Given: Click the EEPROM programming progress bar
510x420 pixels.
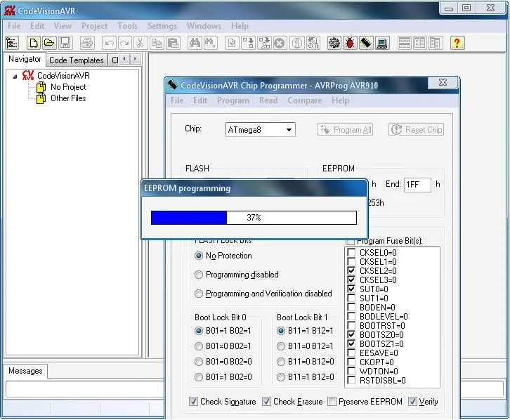Looking at the screenshot, I should tap(254, 218).
